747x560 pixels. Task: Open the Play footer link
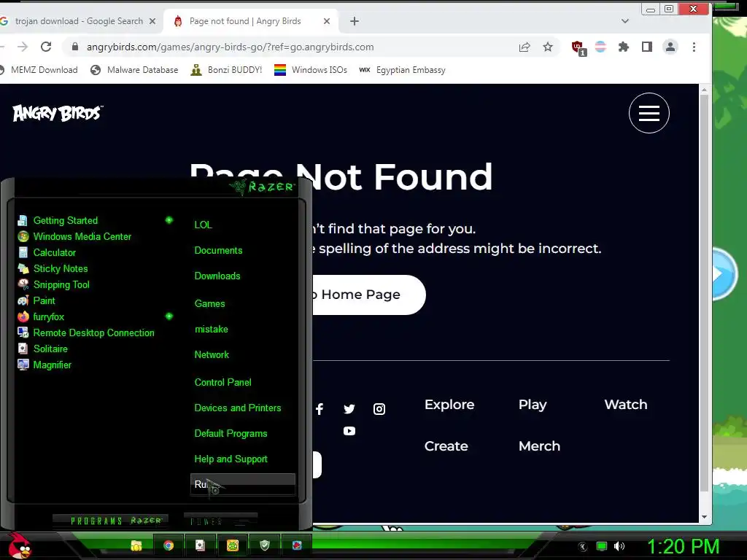532,404
